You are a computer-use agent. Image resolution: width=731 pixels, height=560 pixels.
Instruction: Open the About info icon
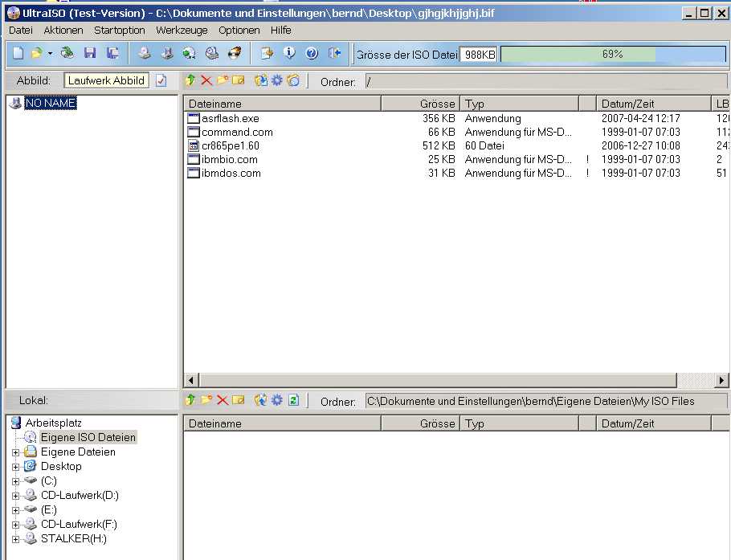click(x=289, y=53)
